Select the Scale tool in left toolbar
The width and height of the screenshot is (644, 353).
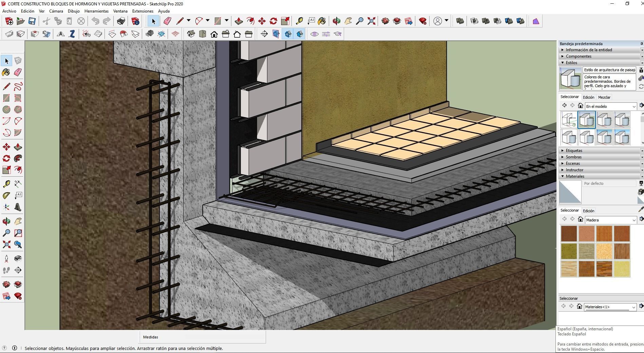(x=6, y=170)
